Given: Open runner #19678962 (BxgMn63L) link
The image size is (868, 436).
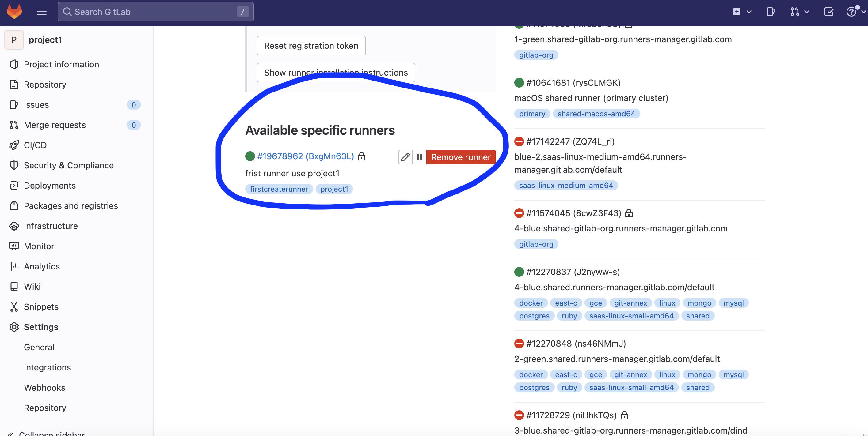Looking at the screenshot, I should tap(305, 156).
